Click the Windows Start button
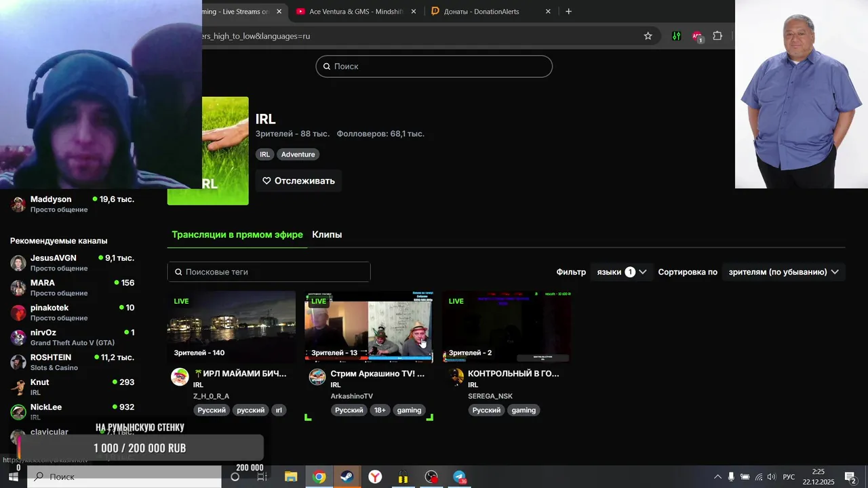This screenshot has height=488, width=868. (x=13, y=477)
